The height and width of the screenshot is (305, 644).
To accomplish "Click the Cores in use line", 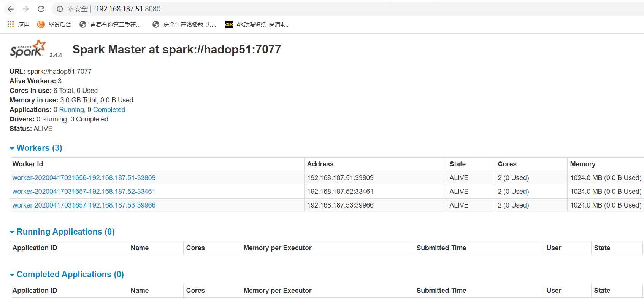I will (x=54, y=91).
